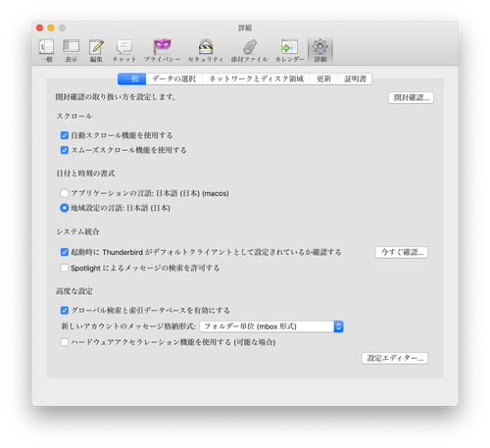The image size is (490, 448).
Task: Toggle グローバル検索と索引データベース checkbox
Action: [65, 310]
